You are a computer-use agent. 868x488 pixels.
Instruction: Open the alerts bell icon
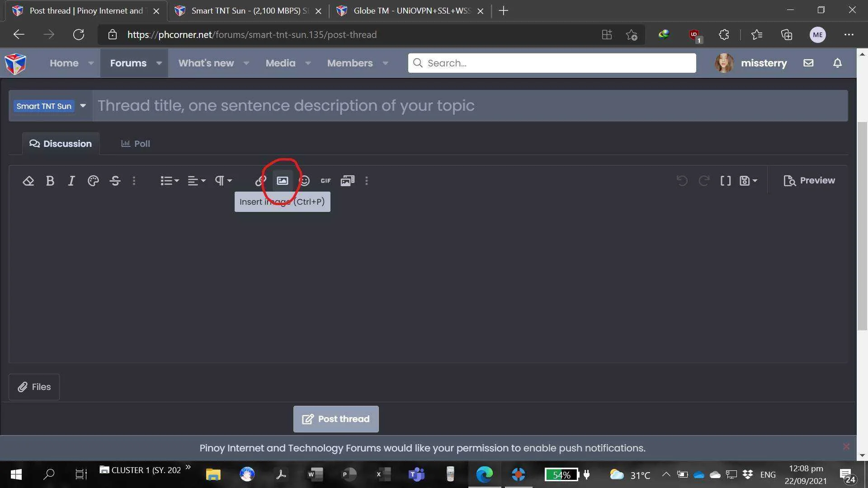[x=838, y=63]
